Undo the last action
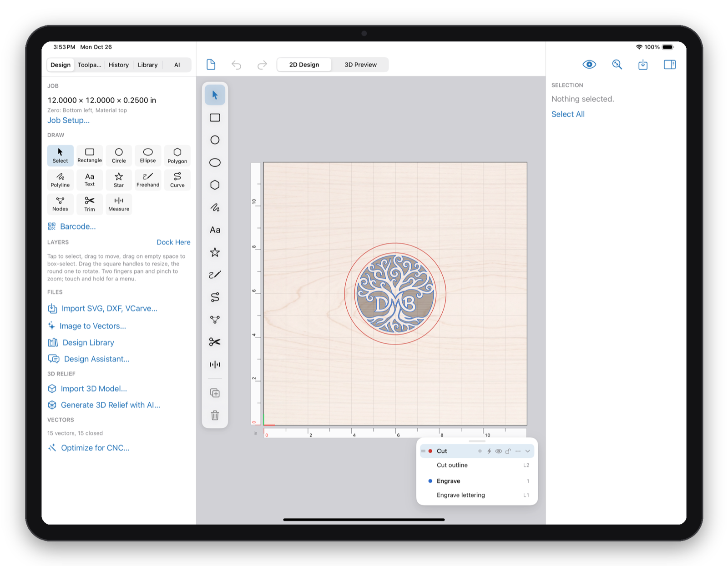 236,65
